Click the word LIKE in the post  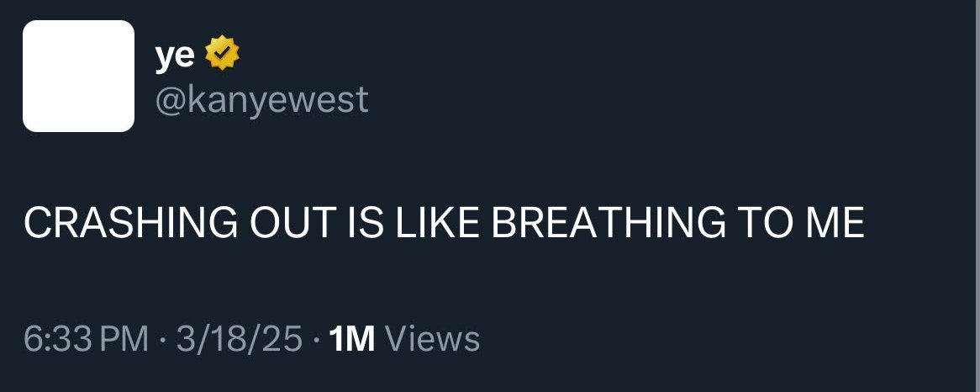coord(437,223)
